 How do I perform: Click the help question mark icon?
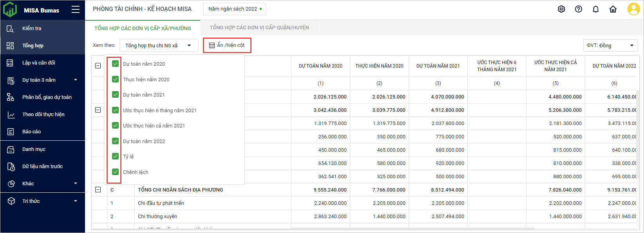point(579,9)
